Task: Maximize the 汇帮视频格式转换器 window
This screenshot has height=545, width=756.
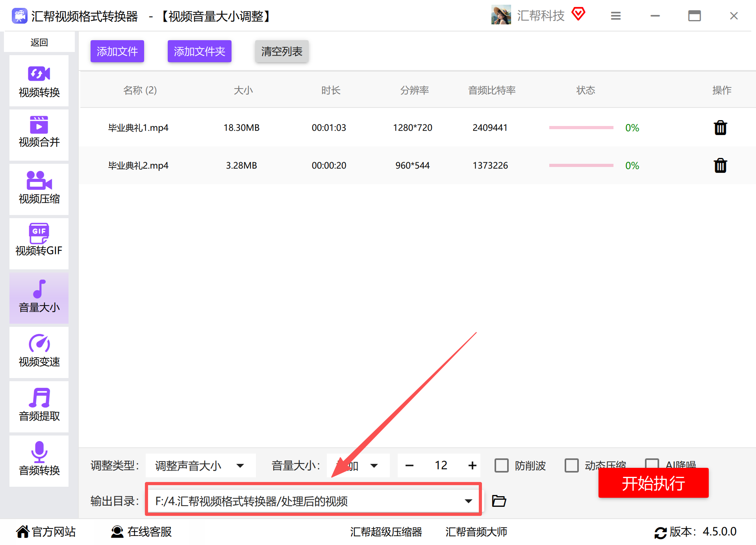Action: click(695, 16)
